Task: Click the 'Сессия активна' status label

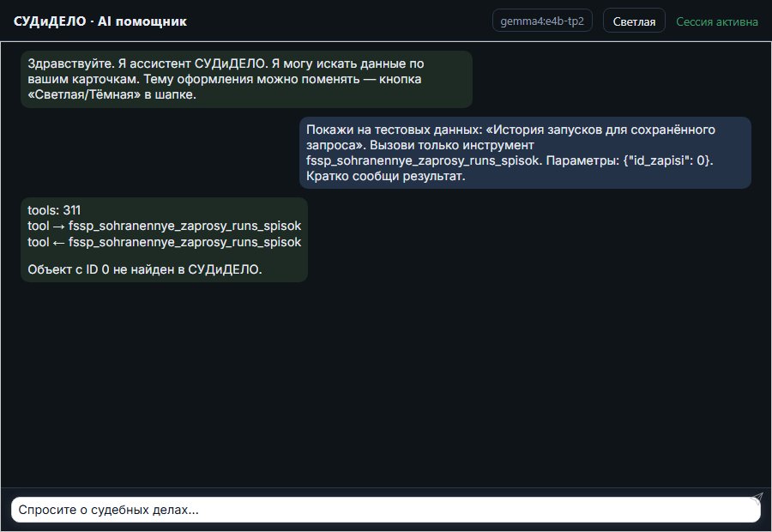Action: click(717, 21)
